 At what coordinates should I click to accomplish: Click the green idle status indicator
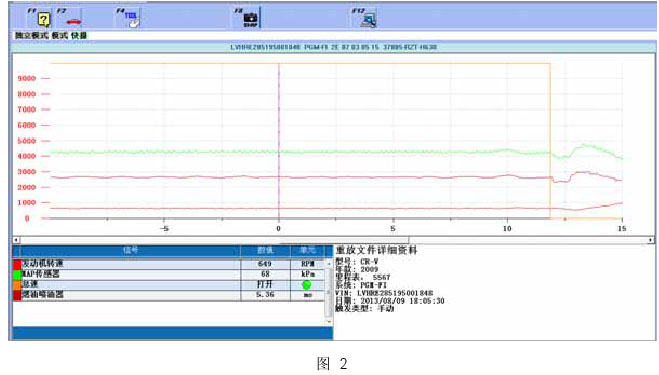pyautogui.click(x=307, y=285)
